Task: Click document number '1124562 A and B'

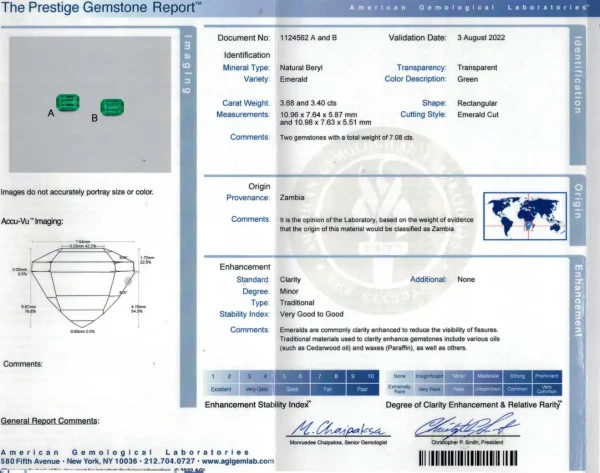Action: click(x=308, y=38)
